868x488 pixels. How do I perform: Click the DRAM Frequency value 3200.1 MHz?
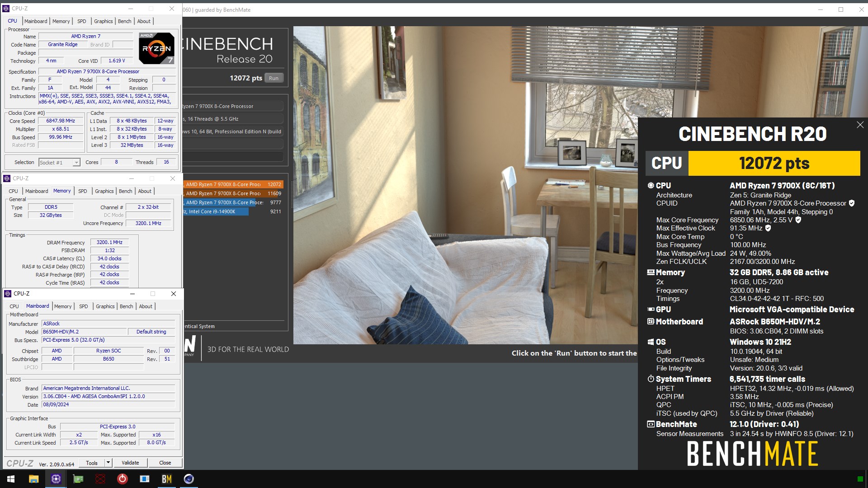[109, 243]
